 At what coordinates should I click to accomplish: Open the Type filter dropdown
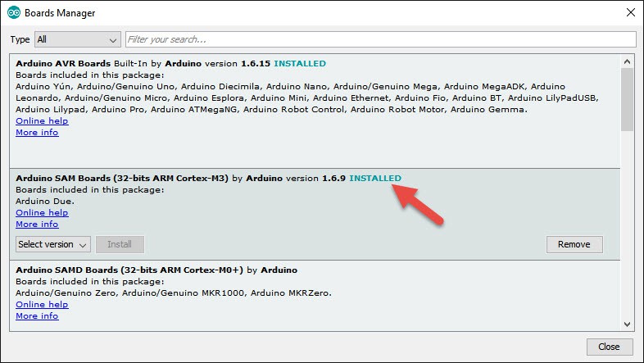pos(78,39)
